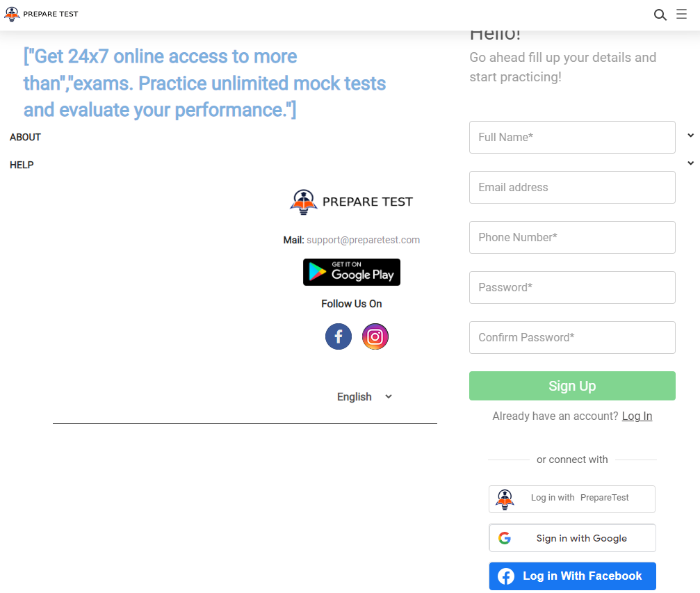The width and height of the screenshot is (700, 593).
Task: Focus the Full Name input field
Action: coord(572,137)
